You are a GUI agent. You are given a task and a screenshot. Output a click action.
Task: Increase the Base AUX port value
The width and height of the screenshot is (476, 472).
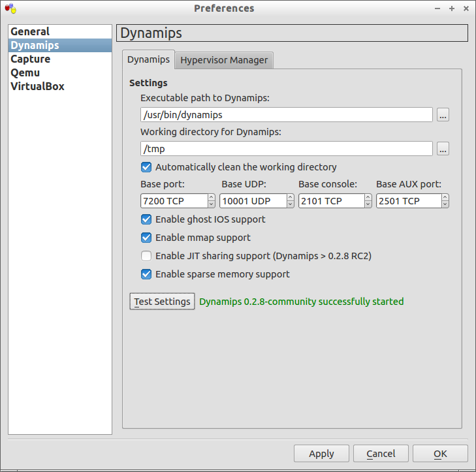tap(445, 197)
